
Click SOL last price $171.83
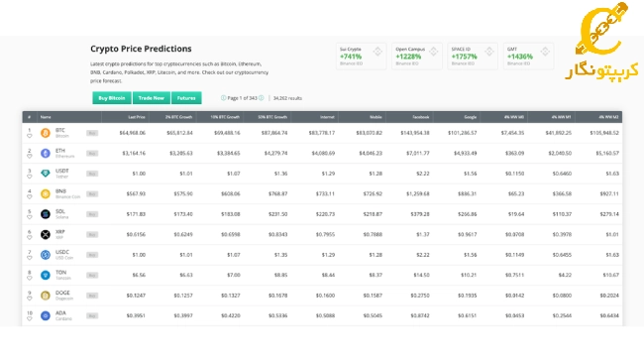pos(136,214)
